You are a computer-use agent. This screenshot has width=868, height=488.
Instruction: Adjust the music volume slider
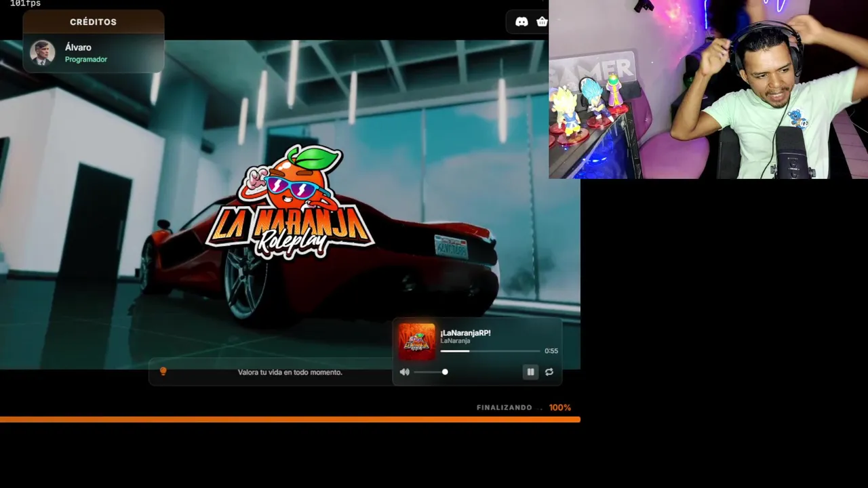point(430,372)
